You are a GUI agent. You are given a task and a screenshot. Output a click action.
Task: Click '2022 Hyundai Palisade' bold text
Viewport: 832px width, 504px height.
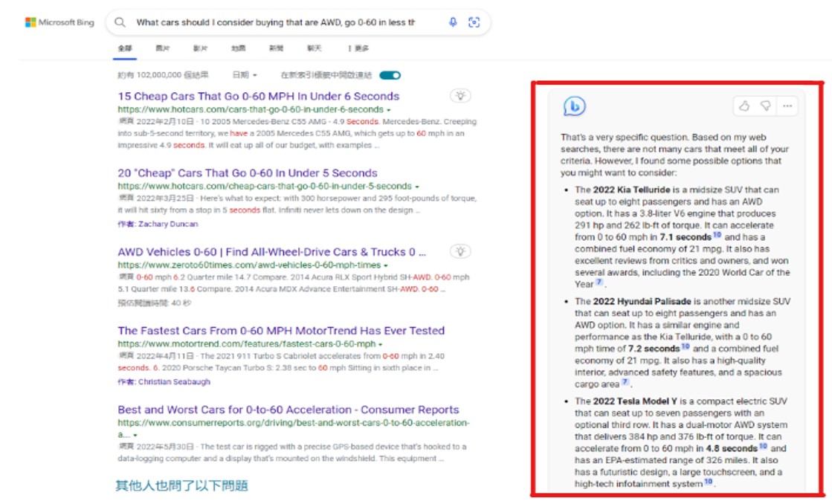(x=642, y=301)
